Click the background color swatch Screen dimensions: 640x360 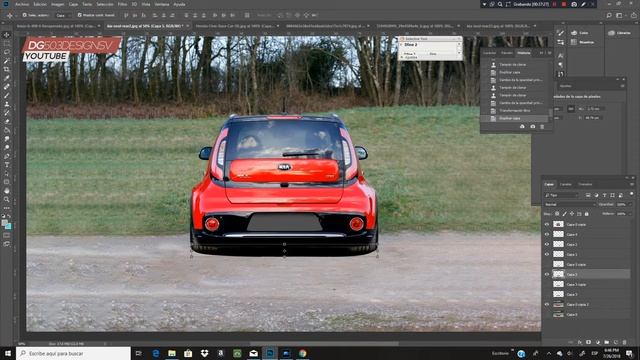pos(9,227)
